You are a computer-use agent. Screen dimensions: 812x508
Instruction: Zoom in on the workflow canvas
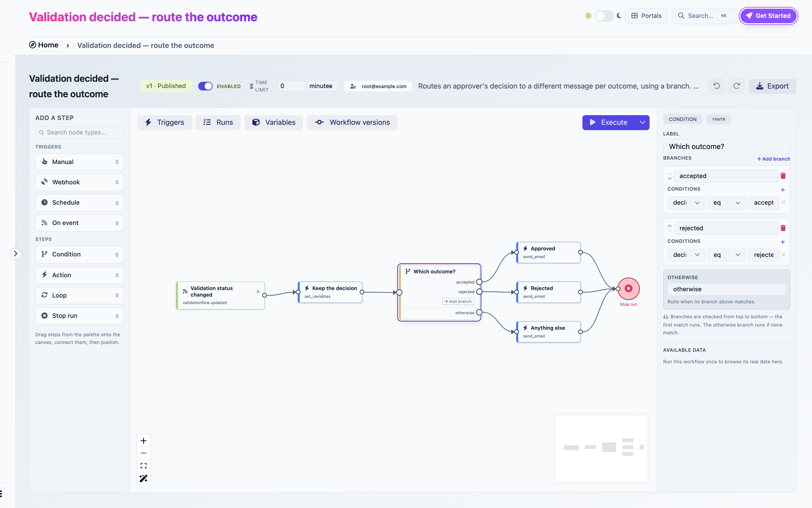click(144, 441)
